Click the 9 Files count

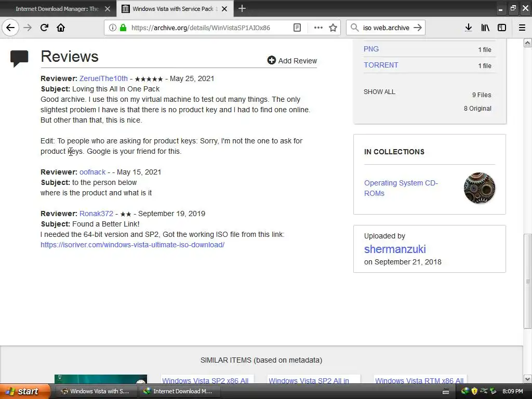482,95
